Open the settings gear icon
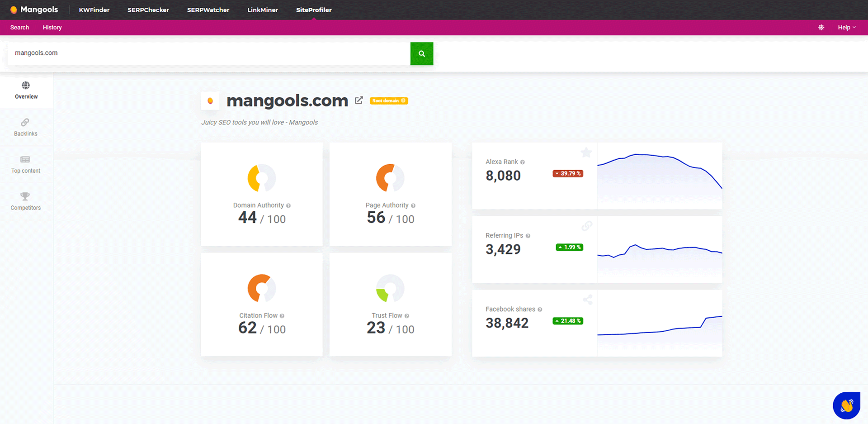Viewport: 868px width, 424px height. click(x=821, y=28)
